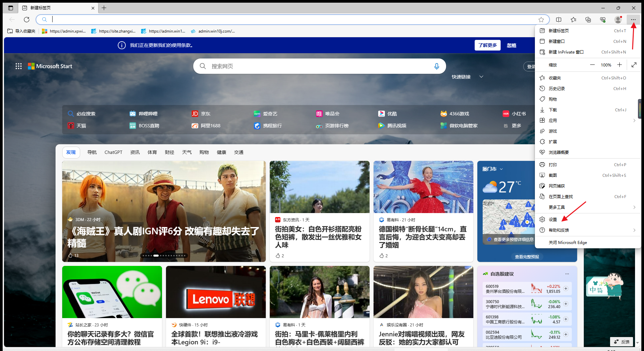644x351 pixels.
Task: Click the profile avatar icon
Action: 618,20
